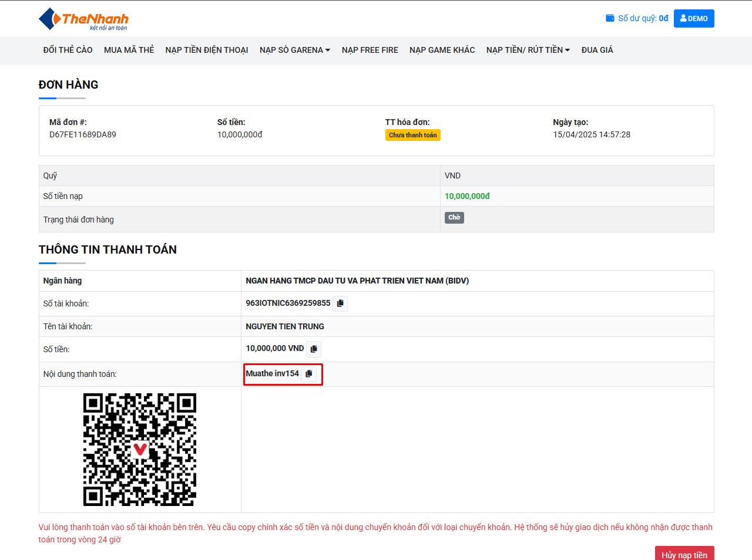
Task: Click the red payment instruction notice
Action: (375, 533)
